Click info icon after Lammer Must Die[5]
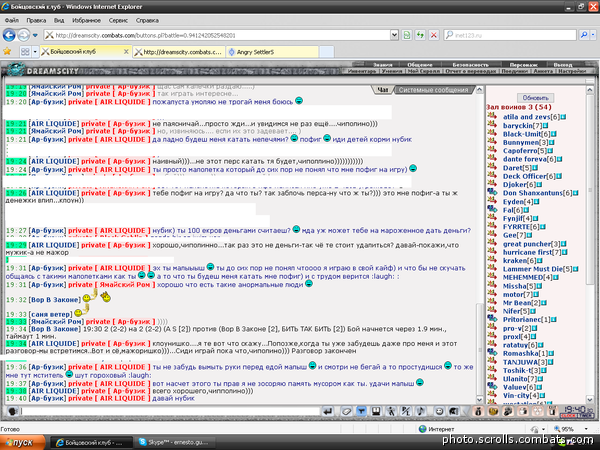Image resolution: width=600 pixels, height=450 pixels. 576,269
